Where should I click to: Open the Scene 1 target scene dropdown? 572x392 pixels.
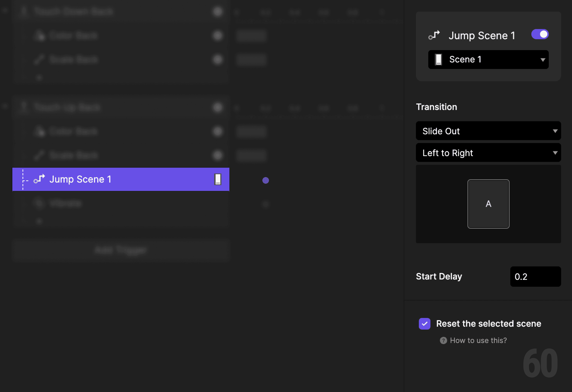(x=488, y=59)
